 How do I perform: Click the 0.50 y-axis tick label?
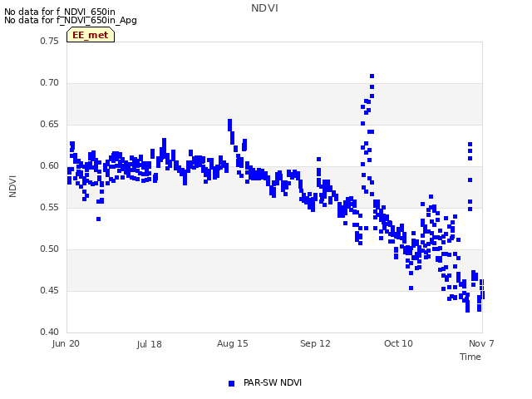[50, 249]
